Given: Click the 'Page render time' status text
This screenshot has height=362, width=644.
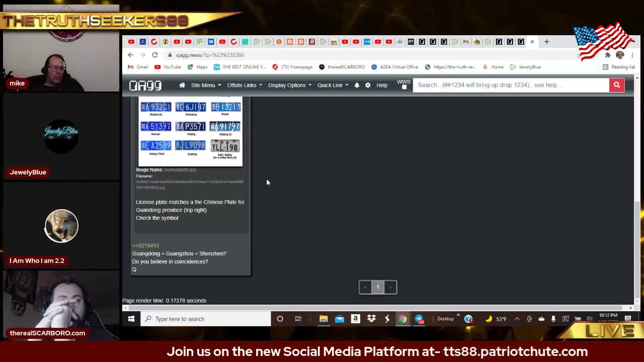Looking at the screenshot, I should tap(165, 301).
